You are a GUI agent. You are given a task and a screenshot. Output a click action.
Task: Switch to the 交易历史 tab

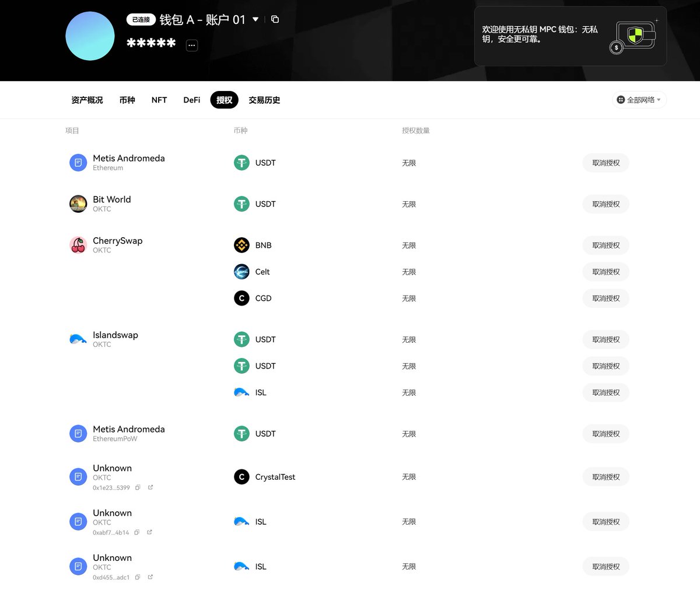coord(264,100)
